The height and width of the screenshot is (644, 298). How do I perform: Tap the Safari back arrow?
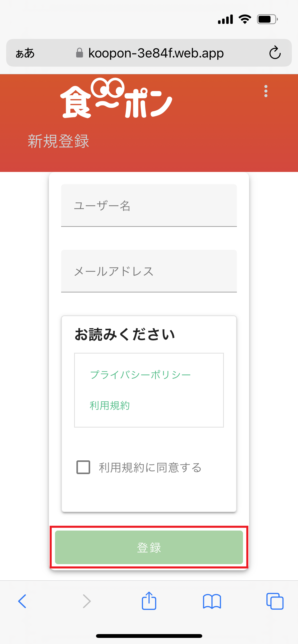[x=22, y=601]
